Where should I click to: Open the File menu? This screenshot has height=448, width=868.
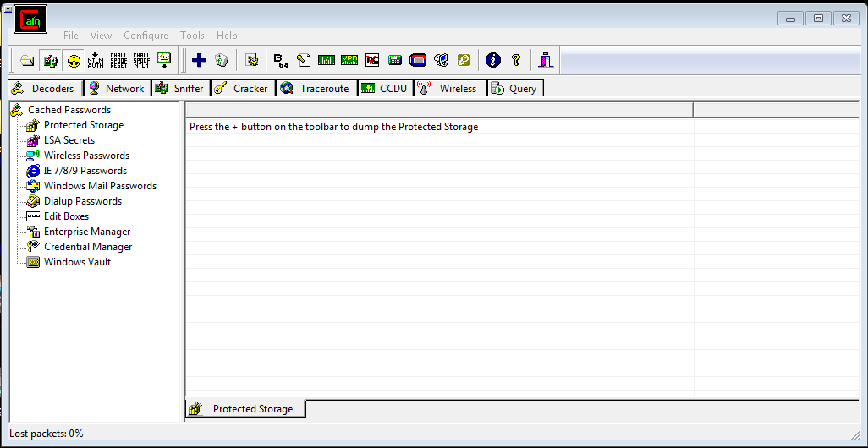[x=71, y=36]
